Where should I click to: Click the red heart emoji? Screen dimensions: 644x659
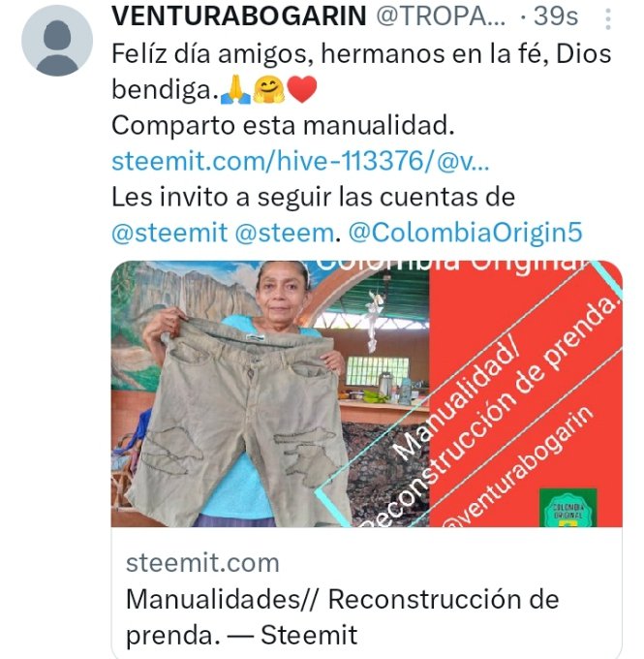pos(302,89)
